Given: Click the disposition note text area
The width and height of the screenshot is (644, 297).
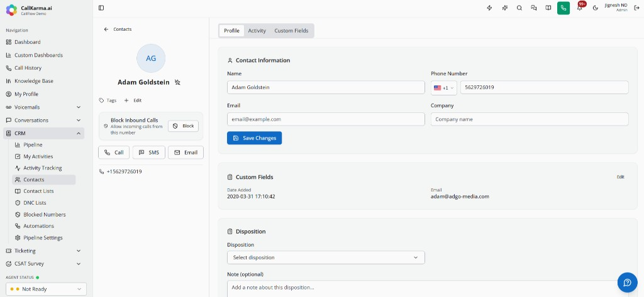Looking at the screenshot, I should click(428, 289).
